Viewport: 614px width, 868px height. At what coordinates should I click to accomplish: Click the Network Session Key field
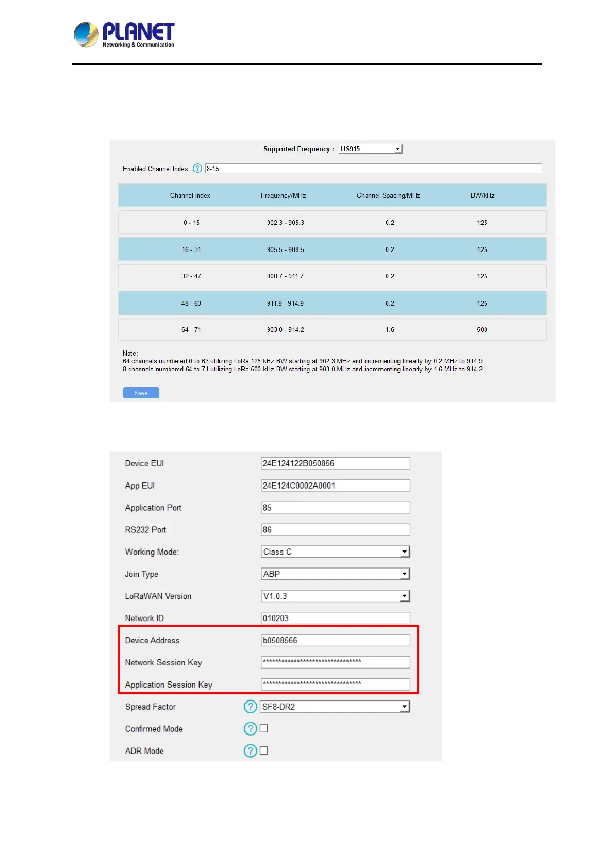pyautogui.click(x=335, y=662)
